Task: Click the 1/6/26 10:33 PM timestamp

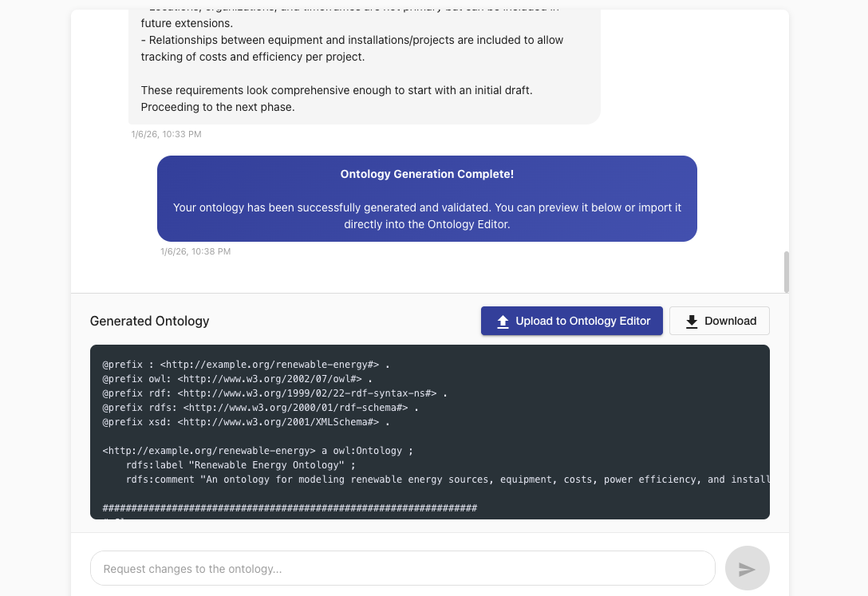Action: pos(166,134)
